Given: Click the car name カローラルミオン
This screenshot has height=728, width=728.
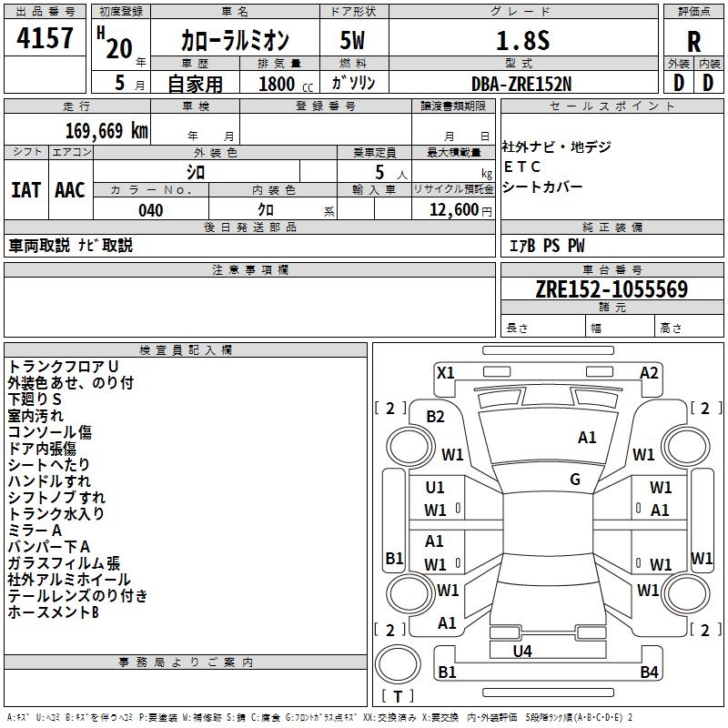Looking at the screenshot, I should 235,40.
